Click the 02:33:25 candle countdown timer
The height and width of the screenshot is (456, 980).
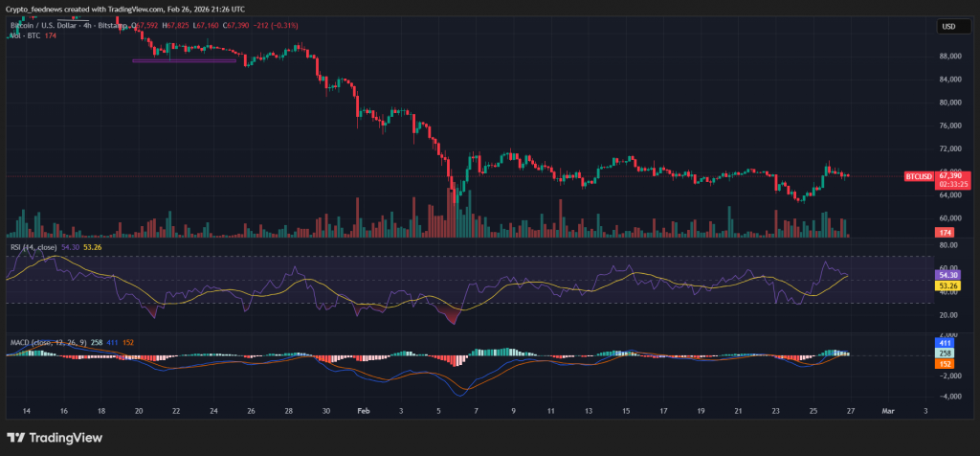[948, 183]
